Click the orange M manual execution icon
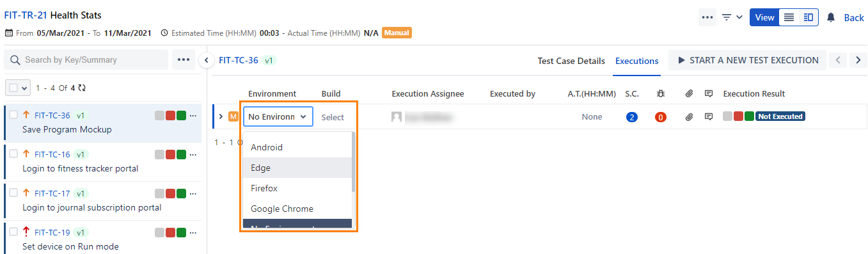 point(233,116)
